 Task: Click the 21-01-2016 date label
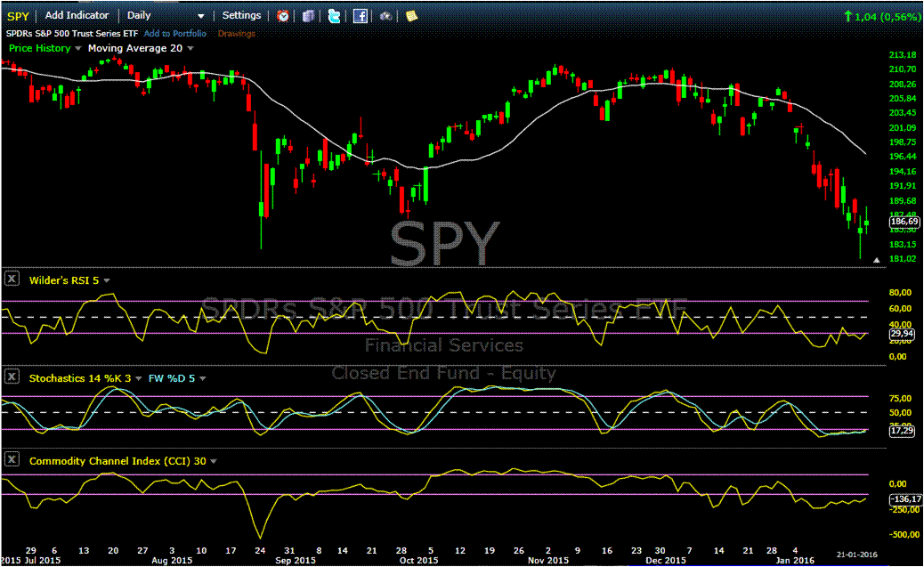(x=857, y=555)
